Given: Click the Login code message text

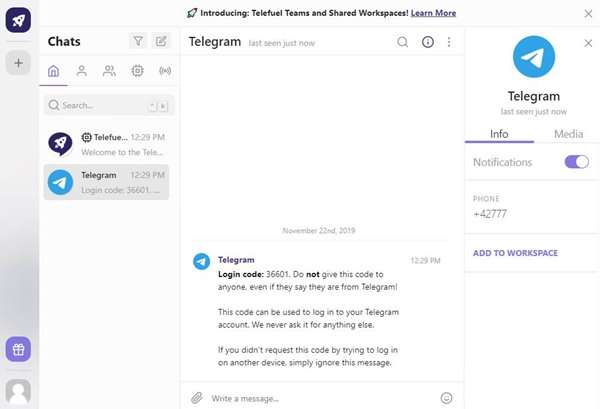Looking at the screenshot, I should [x=308, y=318].
